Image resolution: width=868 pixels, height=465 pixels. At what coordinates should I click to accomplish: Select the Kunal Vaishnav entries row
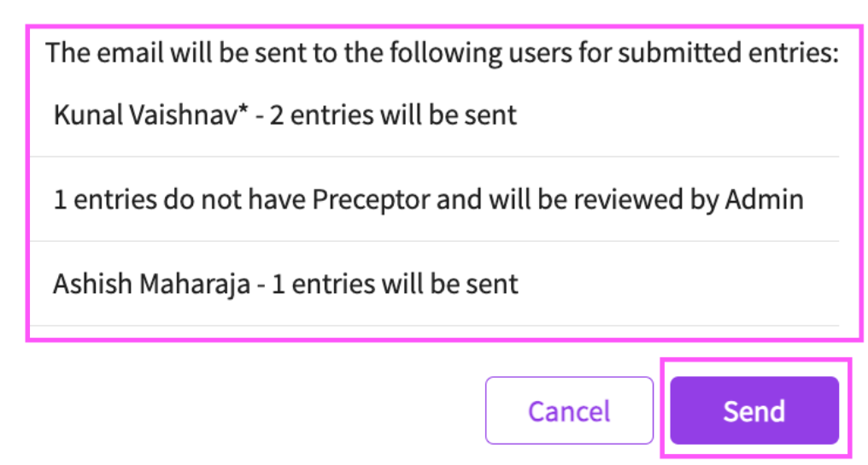(435, 115)
